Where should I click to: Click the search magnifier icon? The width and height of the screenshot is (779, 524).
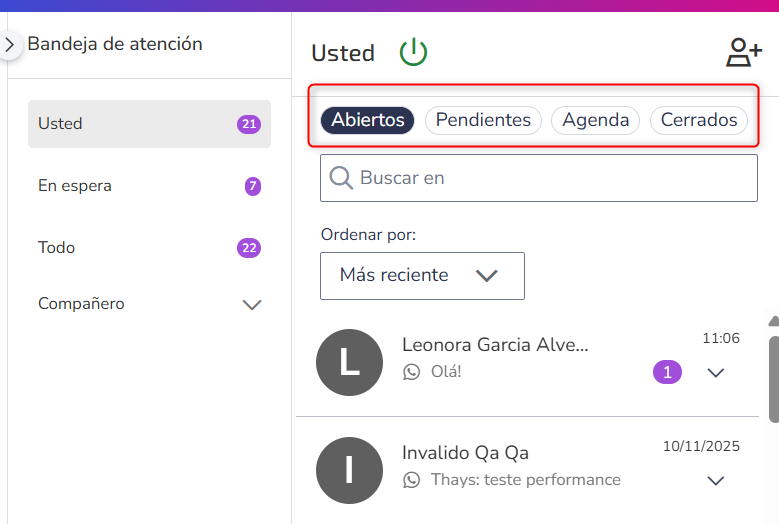[341, 178]
